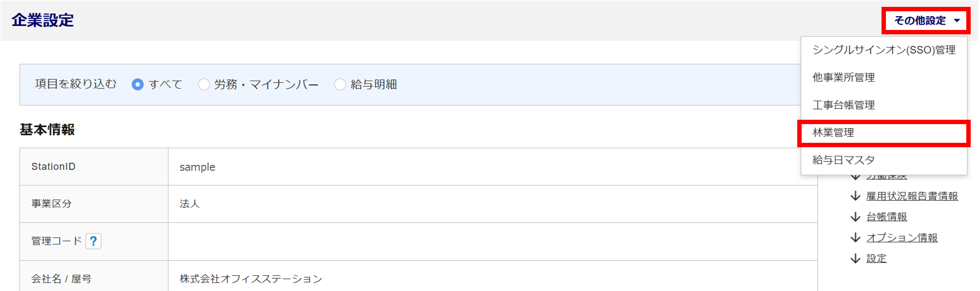Choose 他事業所管理 menu entry
This screenshot has width=980, height=291.
884,78
